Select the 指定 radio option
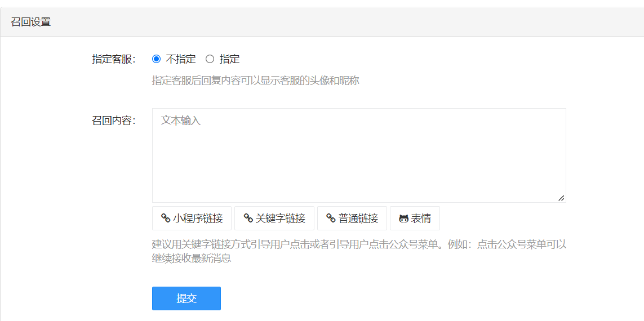644x321 pixels. point(210,59)
